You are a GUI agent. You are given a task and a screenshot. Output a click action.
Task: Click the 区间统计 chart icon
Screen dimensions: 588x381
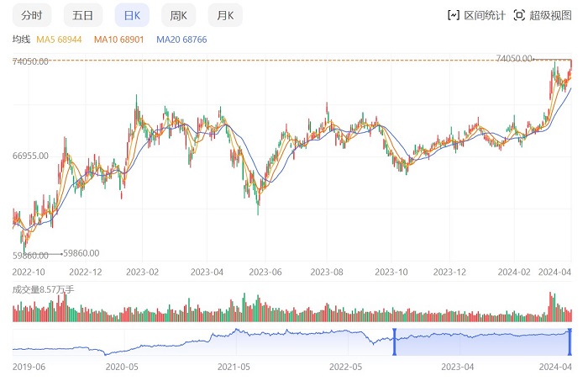(x=454, y=15)
